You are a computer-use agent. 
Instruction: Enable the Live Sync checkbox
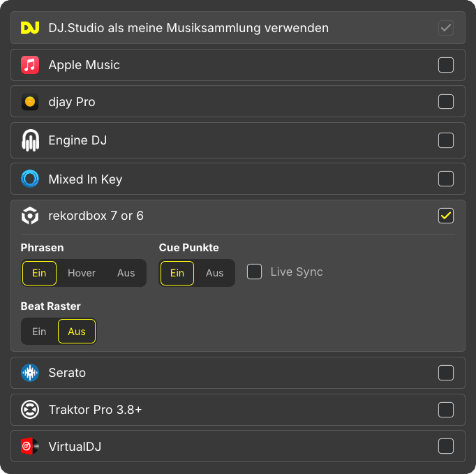pos(254,272)
